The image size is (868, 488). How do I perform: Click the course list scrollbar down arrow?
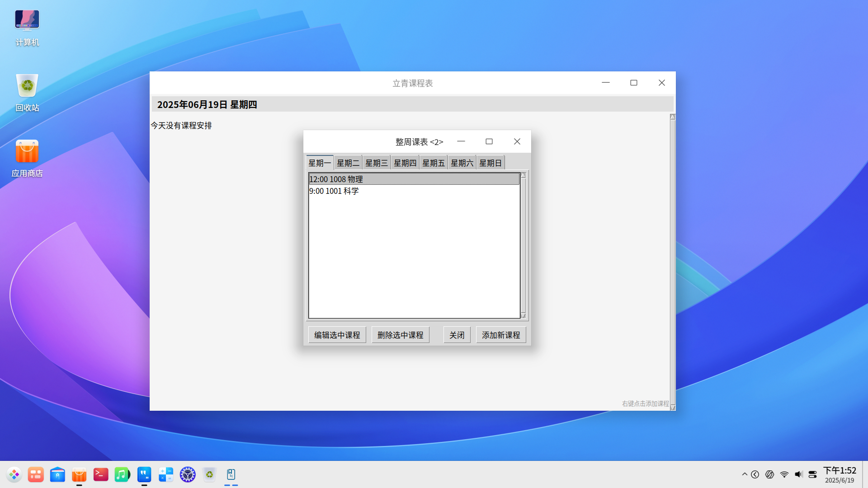click(x=524, y=315)
